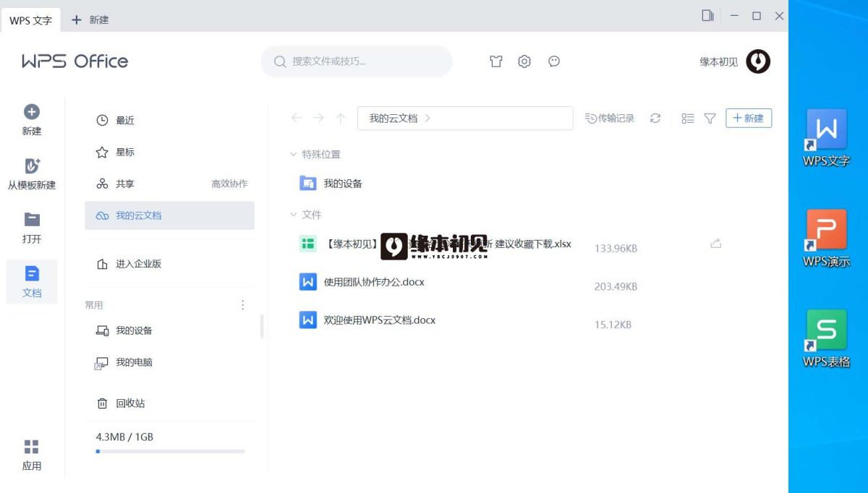Select 共享 in the sidebar
The height and width of the screenshot is (493, 868).
pos(169,184)
